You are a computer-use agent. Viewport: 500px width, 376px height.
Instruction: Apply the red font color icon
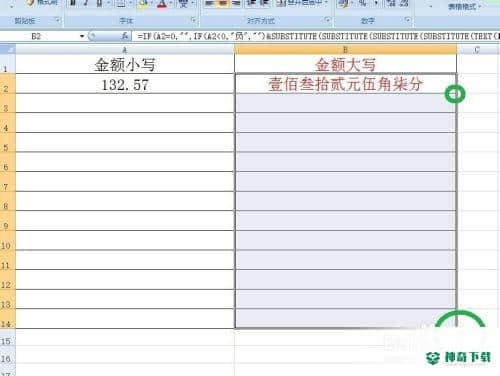[162, 3]
